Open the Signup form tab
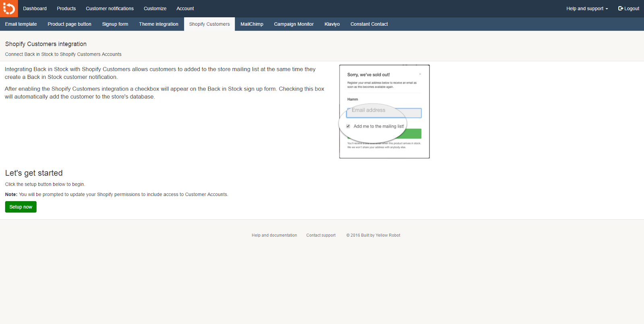Screen dimensions: 644x324 click(115, 24)
